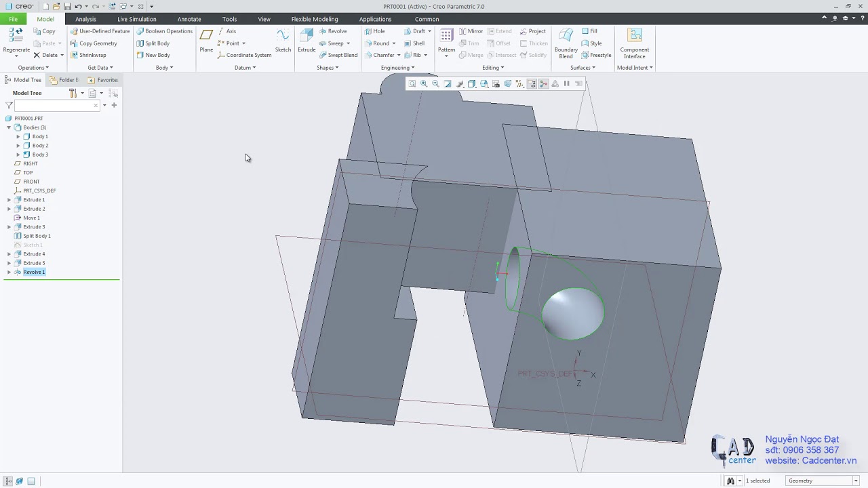The height and width of the screenshot is (488, 868).
Task: Click the Copy button
Action: pos(44,31)
